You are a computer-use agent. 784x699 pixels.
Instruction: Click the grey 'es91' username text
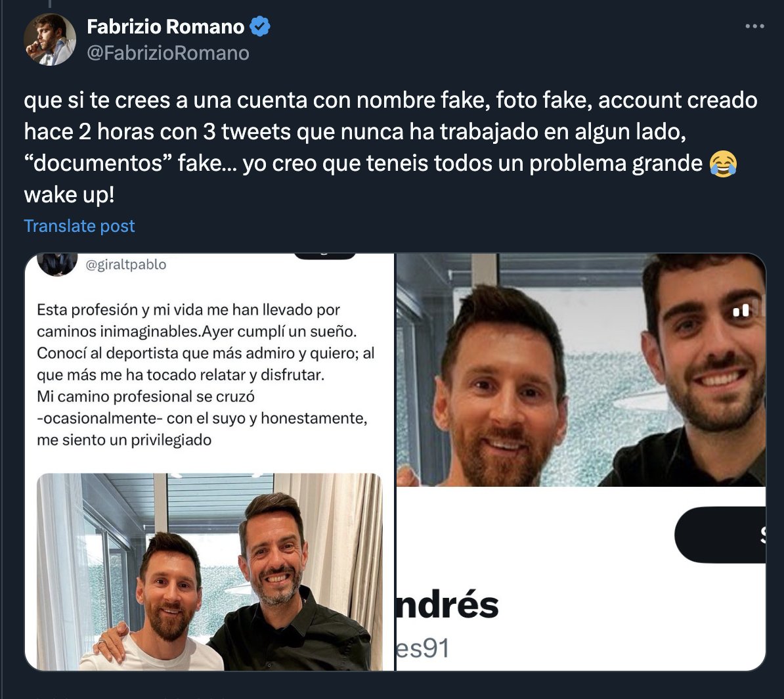pyautogui.click(x=423, y=648)
